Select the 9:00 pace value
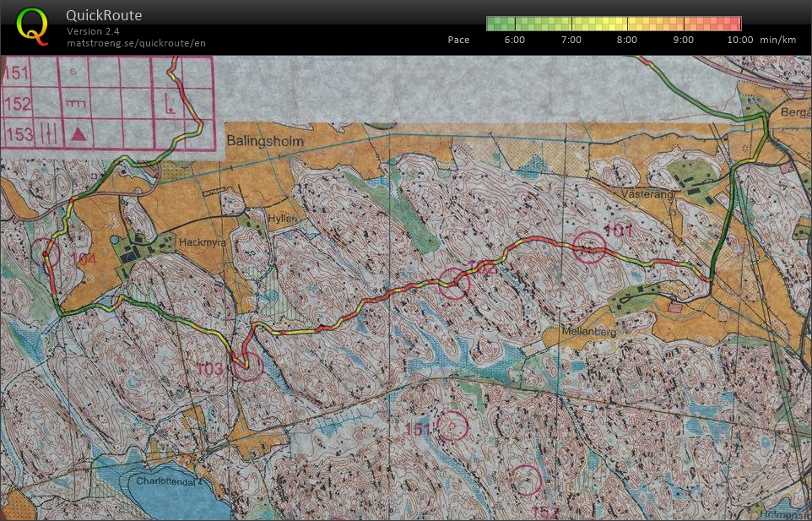Screen dimensions: 812x521 [683, 40]
